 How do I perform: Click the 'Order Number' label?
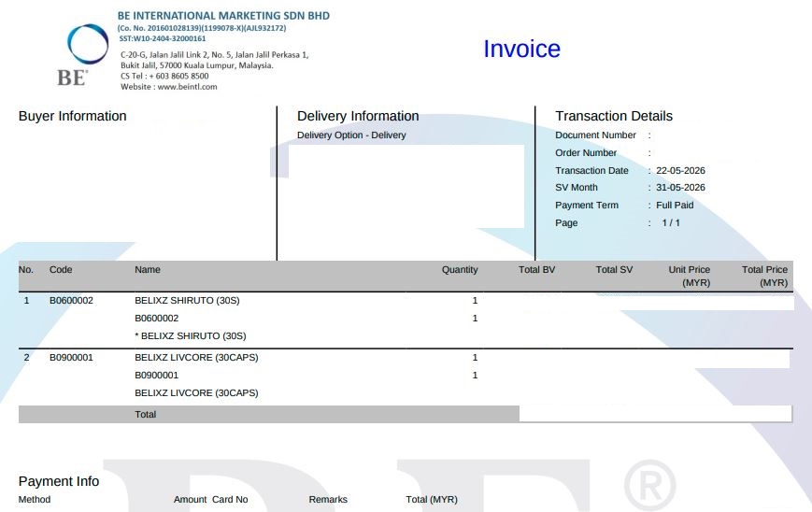[x=586, y=152]
